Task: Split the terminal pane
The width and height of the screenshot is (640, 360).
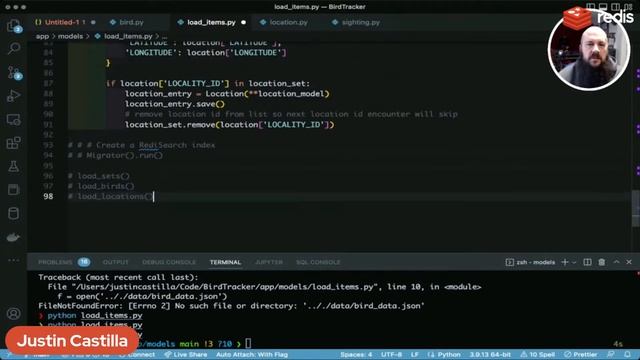Action: [x=587, y=262]
